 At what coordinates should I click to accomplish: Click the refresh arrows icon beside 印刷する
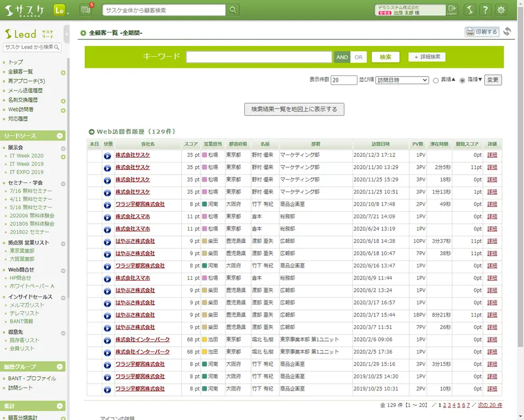click(507, 32)
